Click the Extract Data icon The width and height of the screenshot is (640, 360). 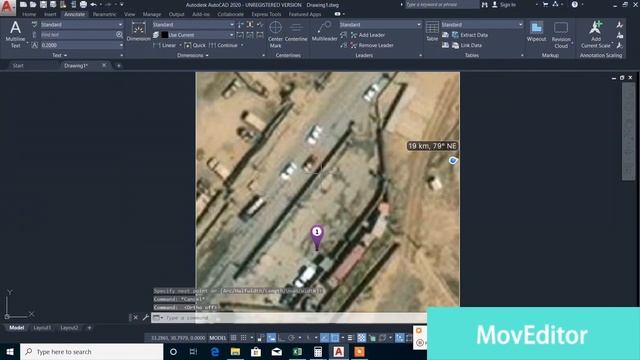(x=456, y=35)
